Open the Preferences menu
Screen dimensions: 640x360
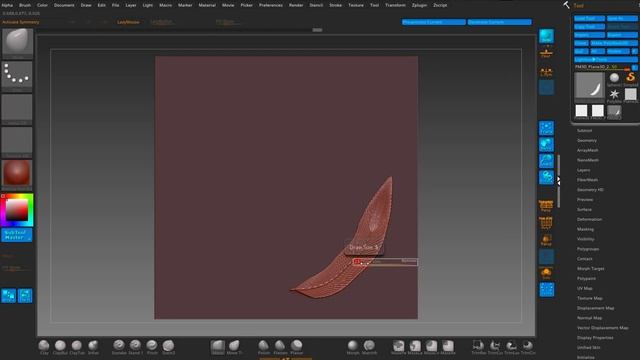click(271, 5)
